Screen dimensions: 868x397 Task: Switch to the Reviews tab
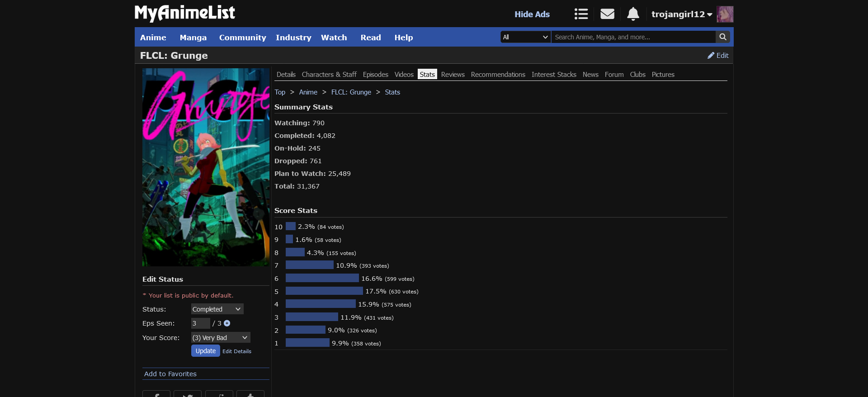[453, 75]
